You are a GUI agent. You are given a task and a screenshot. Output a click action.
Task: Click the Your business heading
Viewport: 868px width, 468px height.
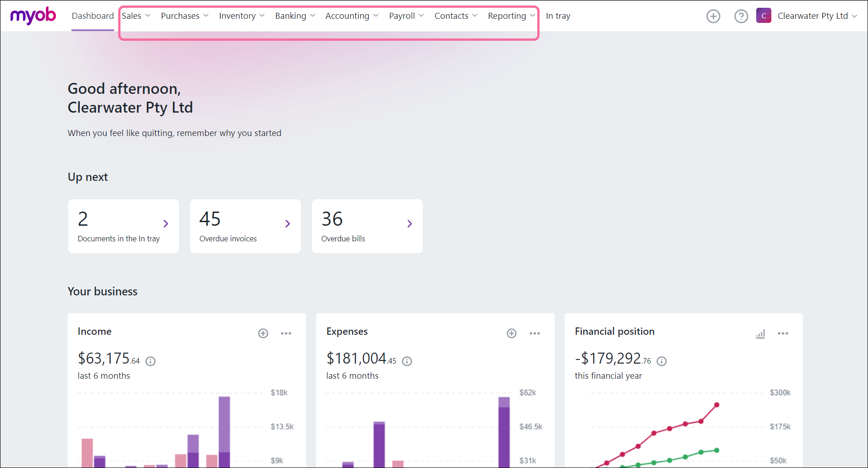[103, 292]
